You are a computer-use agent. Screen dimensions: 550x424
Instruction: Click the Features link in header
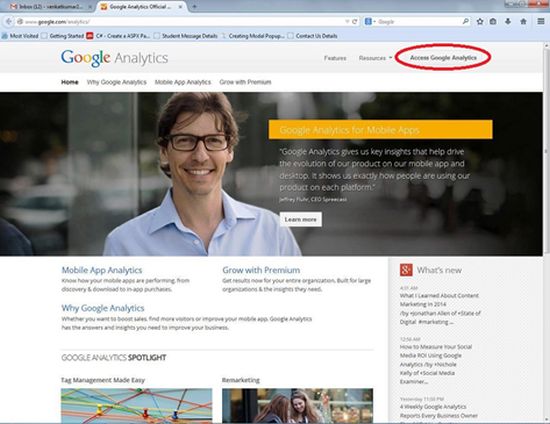[x=335, y=58]
